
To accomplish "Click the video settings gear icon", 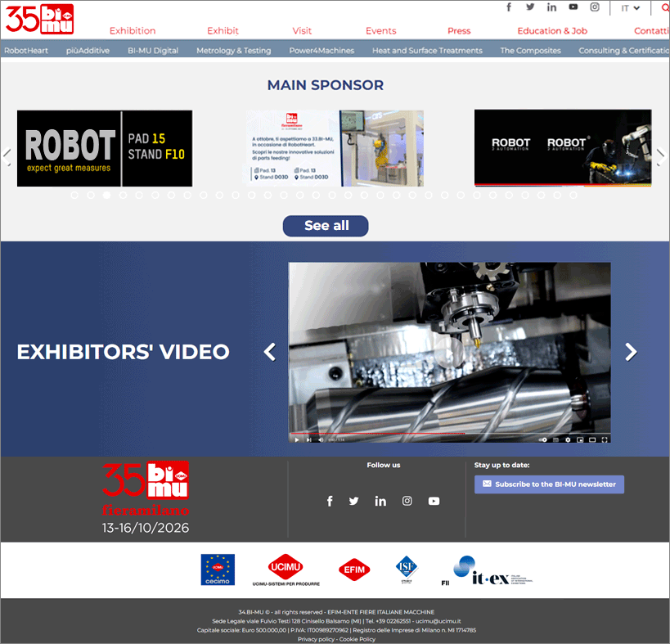I will click(x=568, y=439).
